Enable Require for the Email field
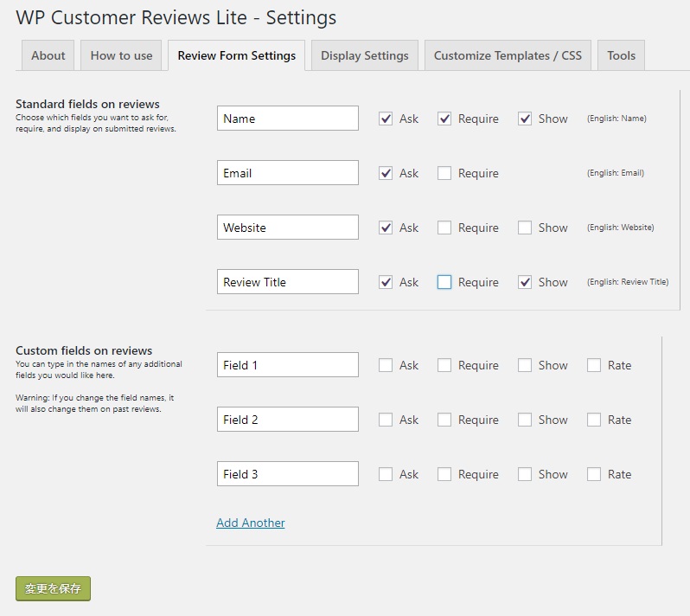 click(x=444, y=173)
